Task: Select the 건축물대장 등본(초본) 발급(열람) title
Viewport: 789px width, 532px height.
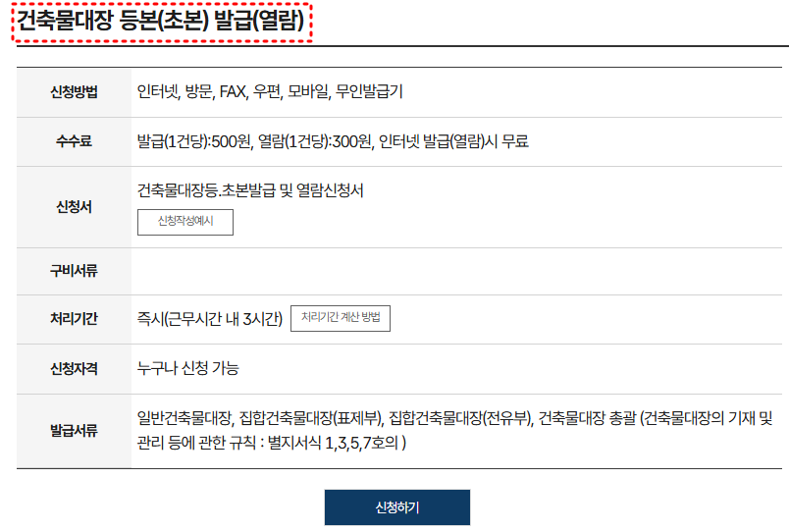Action: point(162,23)
